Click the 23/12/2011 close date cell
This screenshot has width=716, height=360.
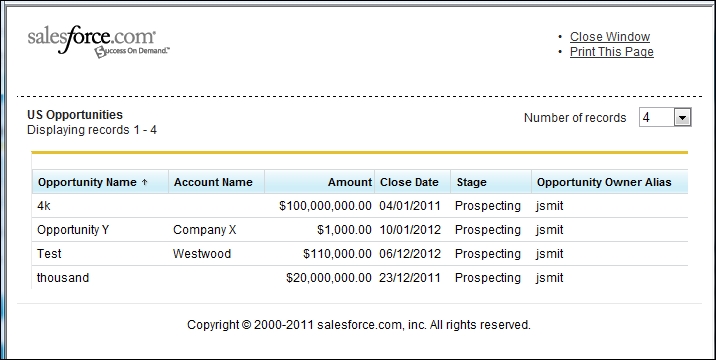click(x=410, y=278)
